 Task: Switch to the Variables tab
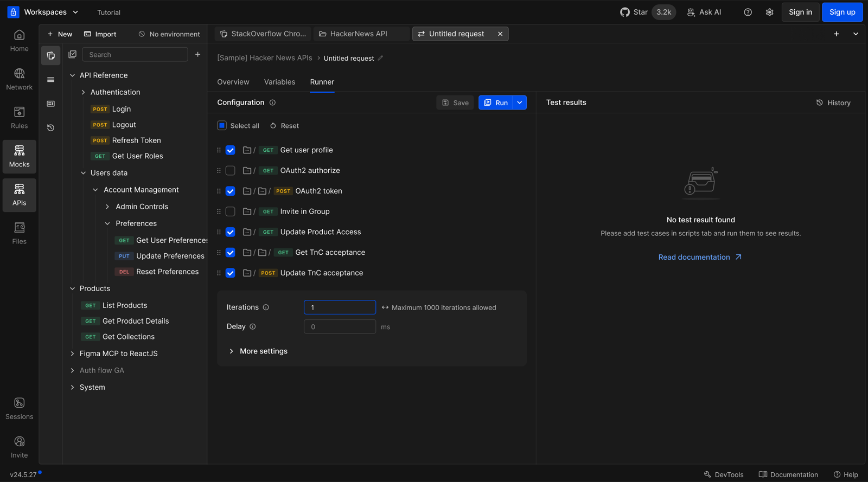[x=280, y=82]
